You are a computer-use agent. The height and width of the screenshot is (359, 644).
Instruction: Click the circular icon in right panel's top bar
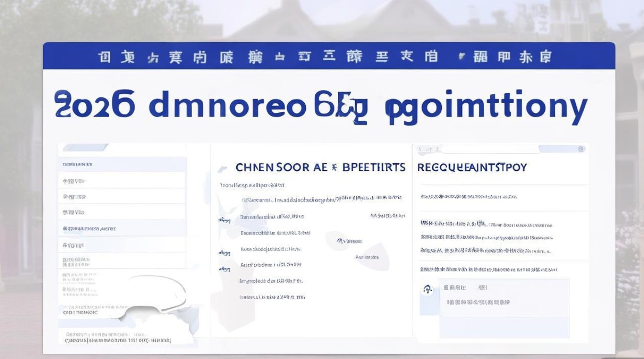[x=581, y=149]
